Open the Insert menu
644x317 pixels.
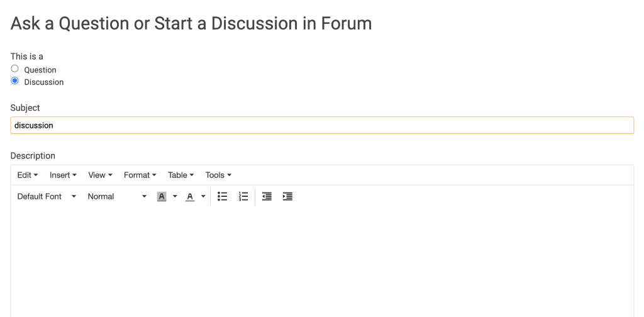[x=63, y=175]
